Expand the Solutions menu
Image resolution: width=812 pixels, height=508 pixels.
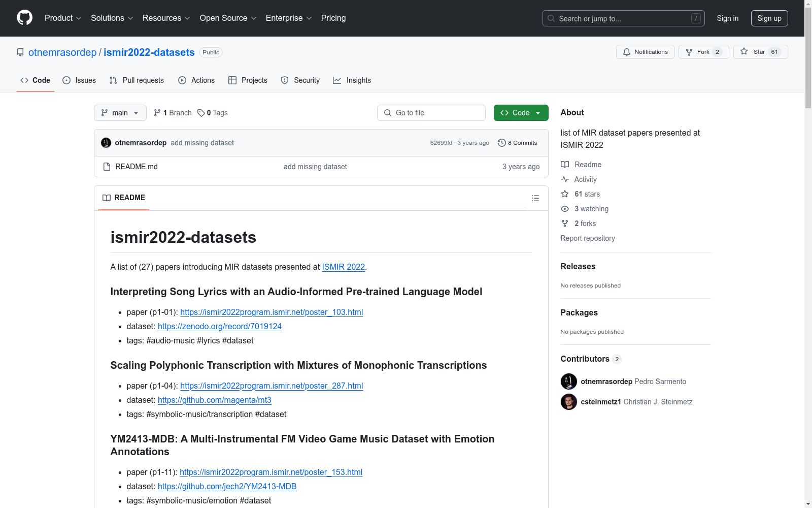pos(112,18)
